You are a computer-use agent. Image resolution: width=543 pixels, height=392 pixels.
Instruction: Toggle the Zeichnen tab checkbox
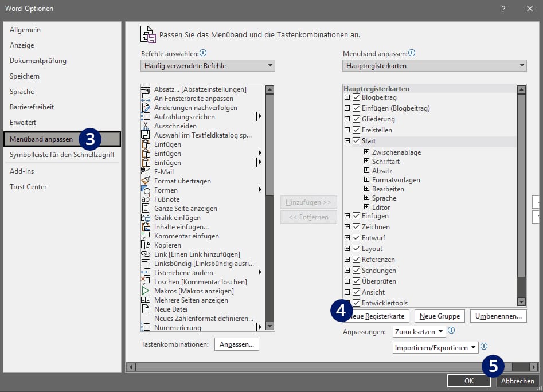pyautogui.click(x=356, y=226)
